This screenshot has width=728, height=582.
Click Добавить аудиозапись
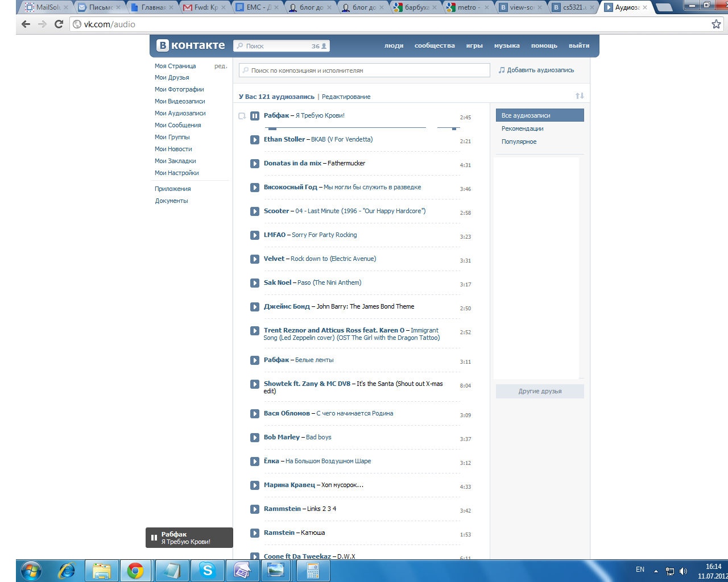(536, 70)
